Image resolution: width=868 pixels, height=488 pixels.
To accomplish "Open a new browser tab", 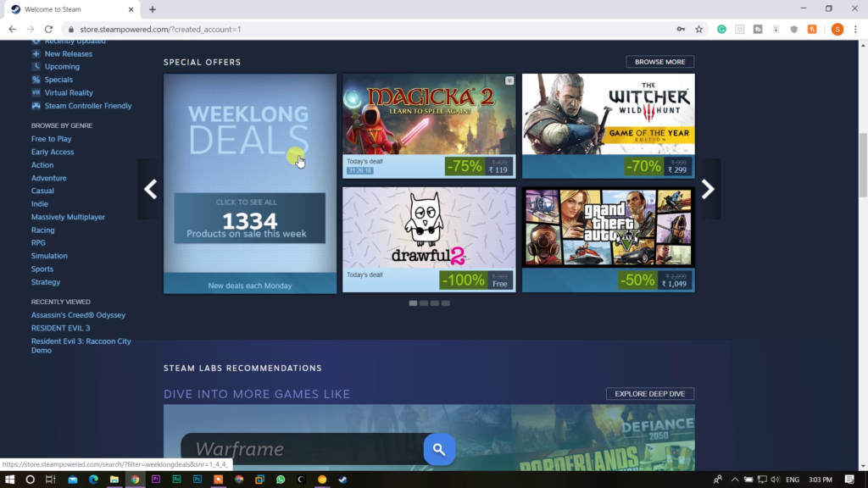I will pyautogui.click(x=153, y=9).
